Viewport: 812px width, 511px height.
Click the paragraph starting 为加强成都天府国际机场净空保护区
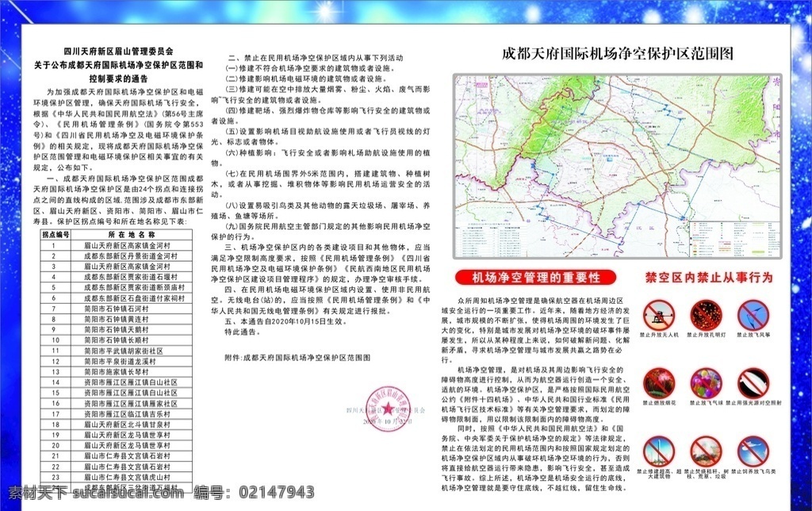(x=119, y=129)
